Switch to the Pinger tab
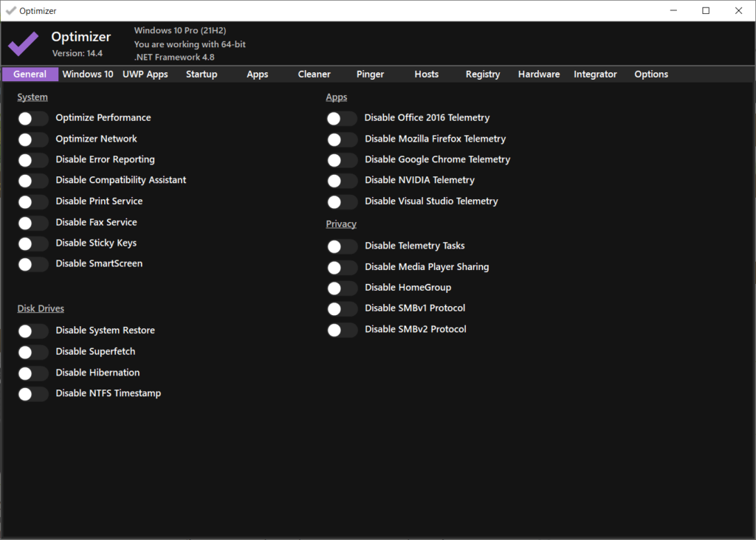The height and width of the screenshot is (540, 756). (x=371, y=75)
